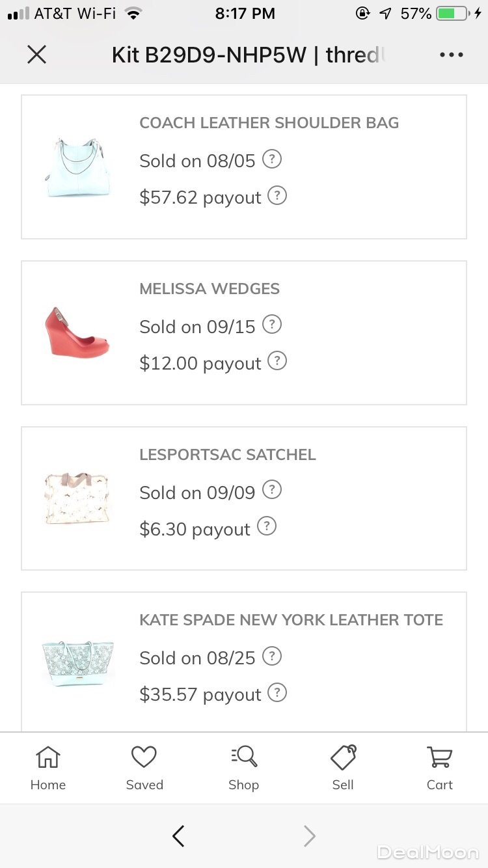Viewport: 488px width, 868px height.
Task: Tap help icon beside $6.30 payout
Action: [x=267, y=527]
